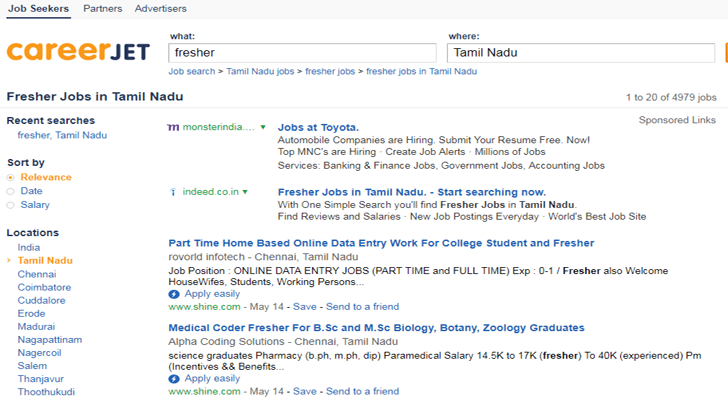Filter location by Thoothukudi
728x400 pixels.
point(46,392)
